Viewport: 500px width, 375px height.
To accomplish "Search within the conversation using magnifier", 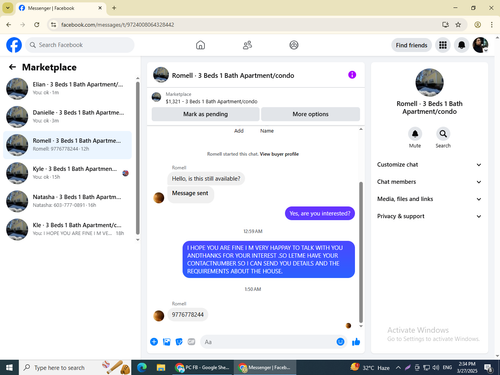I will click(x=443, y=134).
